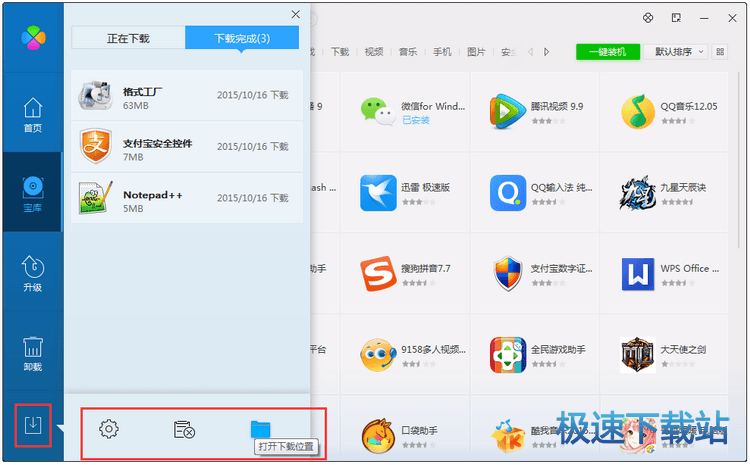Select the 九星天辰诀 game icon
Viewport: 750px width, 465px height.
[638, 193]
